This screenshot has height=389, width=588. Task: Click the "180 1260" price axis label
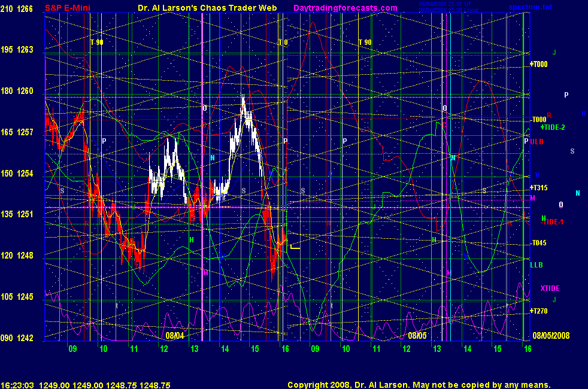[x=17, y=91]
